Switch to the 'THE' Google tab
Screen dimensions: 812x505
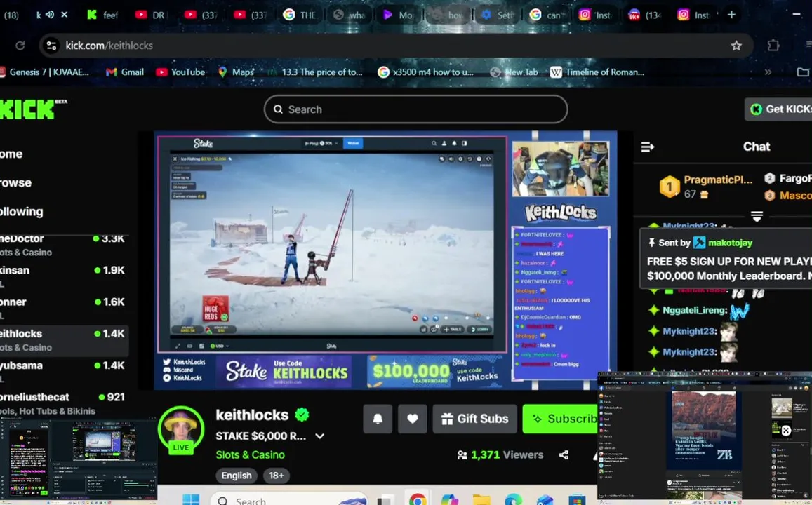pos(300,15)
